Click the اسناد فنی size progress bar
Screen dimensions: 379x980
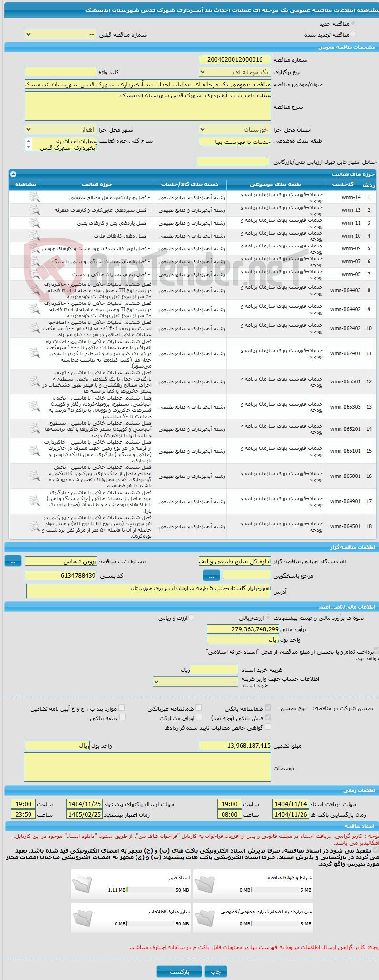tap(151, 890)
